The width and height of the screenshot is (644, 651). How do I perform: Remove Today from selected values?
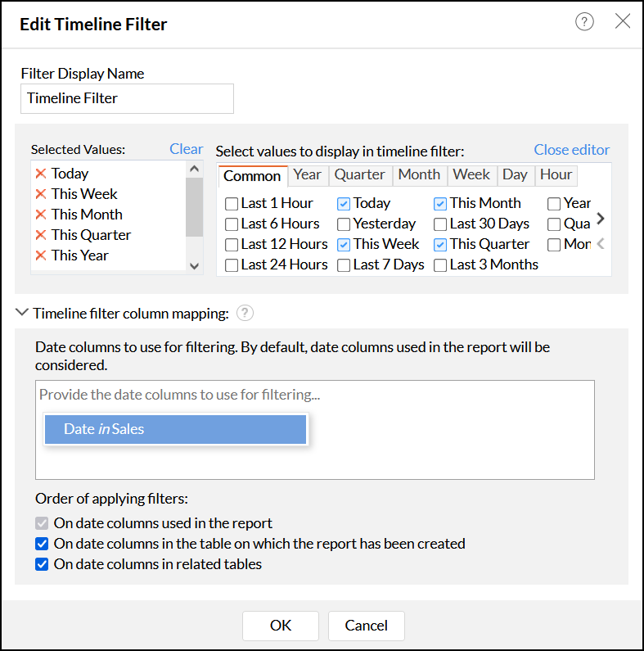click(x=41, y=174)
